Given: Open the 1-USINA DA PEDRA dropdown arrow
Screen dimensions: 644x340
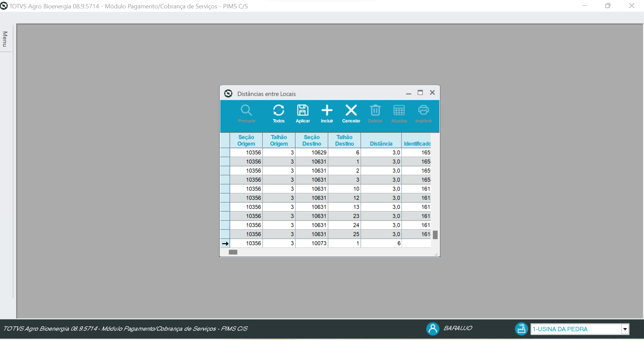Looking at the screenshot, I should 625,329.
